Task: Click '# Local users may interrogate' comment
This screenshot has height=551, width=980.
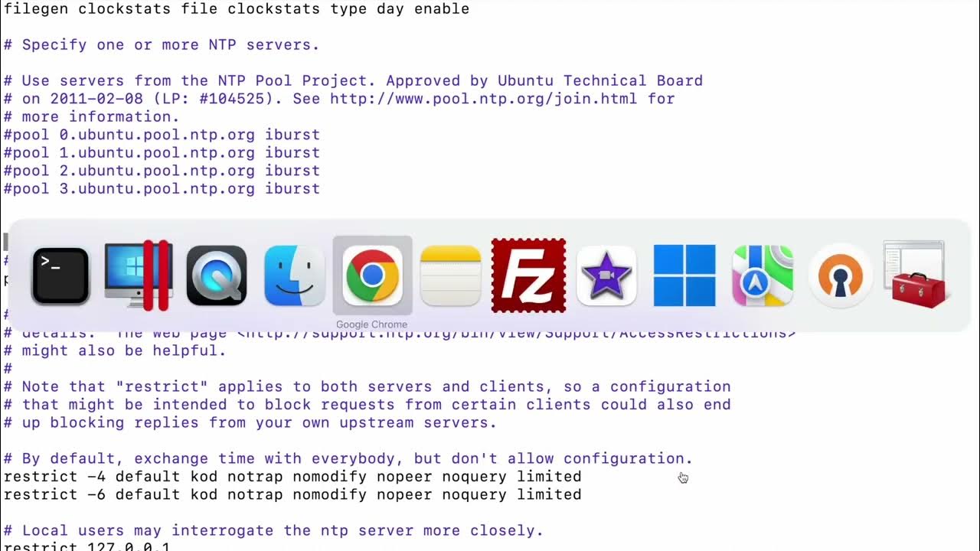Action: [x=274, y=530]
